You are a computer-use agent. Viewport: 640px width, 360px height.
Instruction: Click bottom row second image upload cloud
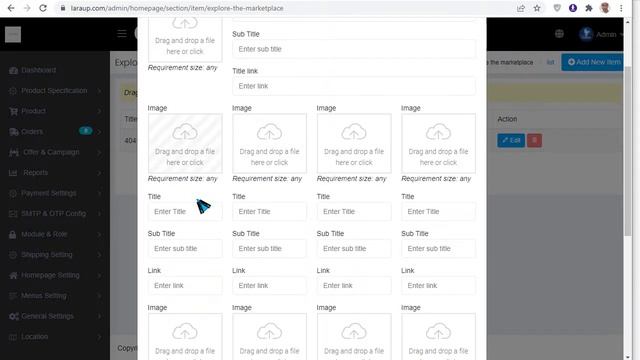[x=269, y=331]
